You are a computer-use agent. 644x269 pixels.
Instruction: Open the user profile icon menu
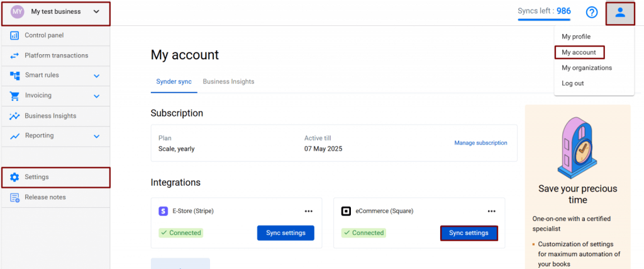pos(619,13)
